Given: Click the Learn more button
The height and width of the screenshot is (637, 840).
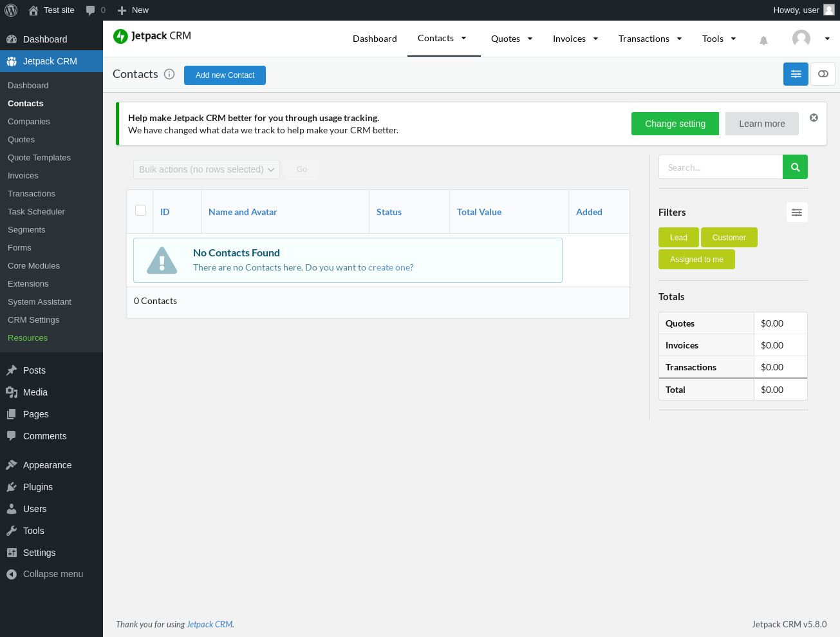Looking at the screenshot, I should (762, 124).
